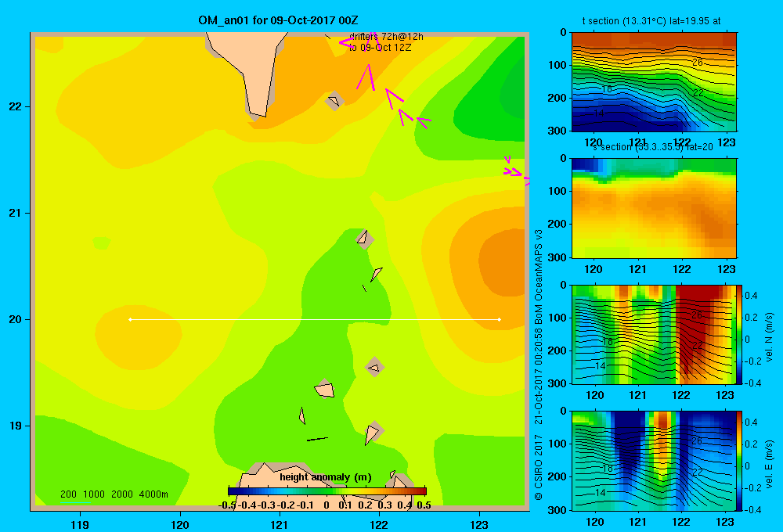Image resolution: width=783 pixels, height=532 pixels.
Task: Click the "200 1000 2000 4000m" depth legend
Action: click(114, 494)
